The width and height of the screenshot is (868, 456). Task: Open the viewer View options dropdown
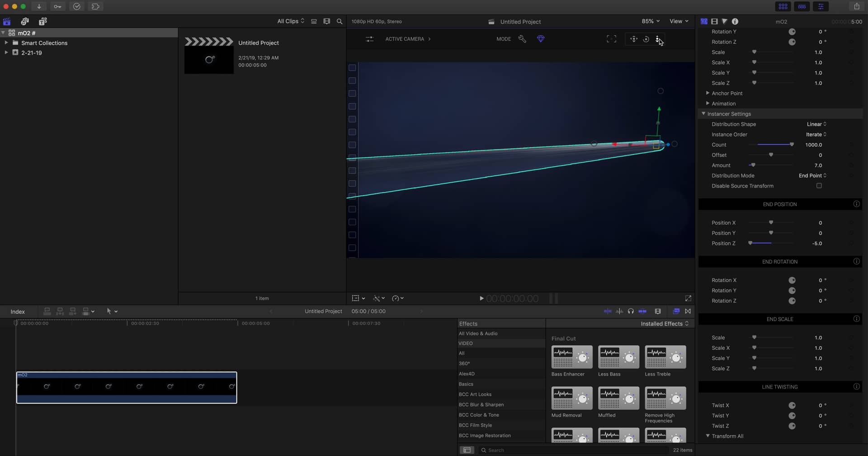pos(679,21)
